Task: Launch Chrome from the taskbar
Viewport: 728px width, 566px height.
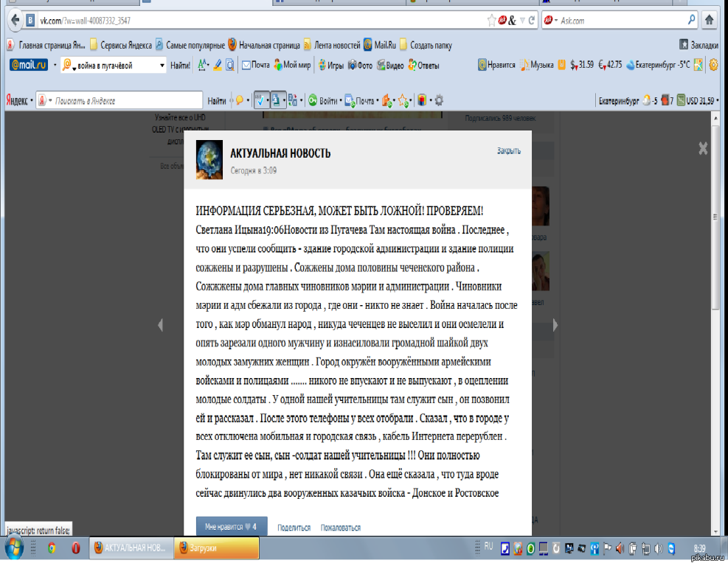Action: tap(51, 548)
